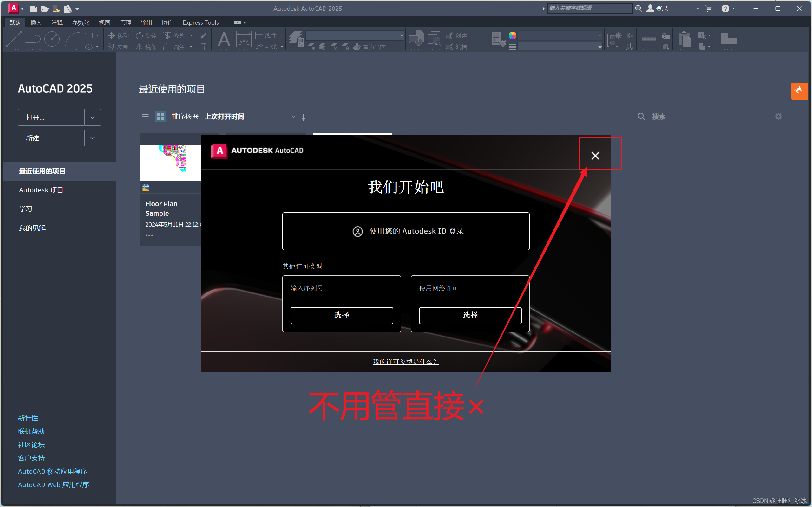Viewport: 812px width, 507px height.
Task: Sign in with Autodesk ID button
Action: 406,231
